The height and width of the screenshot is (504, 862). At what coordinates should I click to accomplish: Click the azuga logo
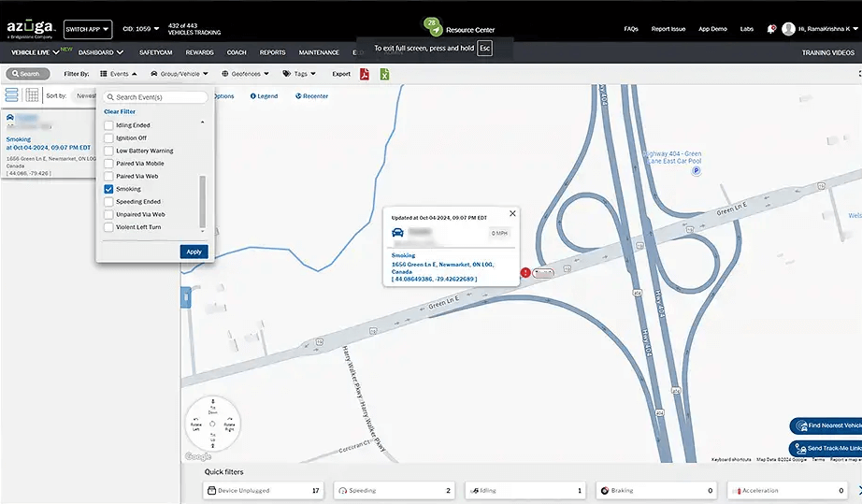(x=31, y=29)
